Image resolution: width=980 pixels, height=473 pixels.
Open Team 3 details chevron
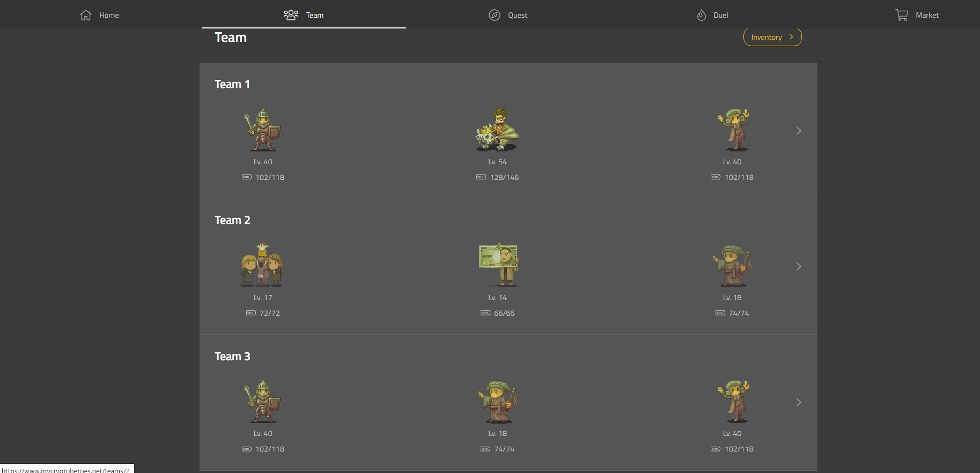coord(799,403)
